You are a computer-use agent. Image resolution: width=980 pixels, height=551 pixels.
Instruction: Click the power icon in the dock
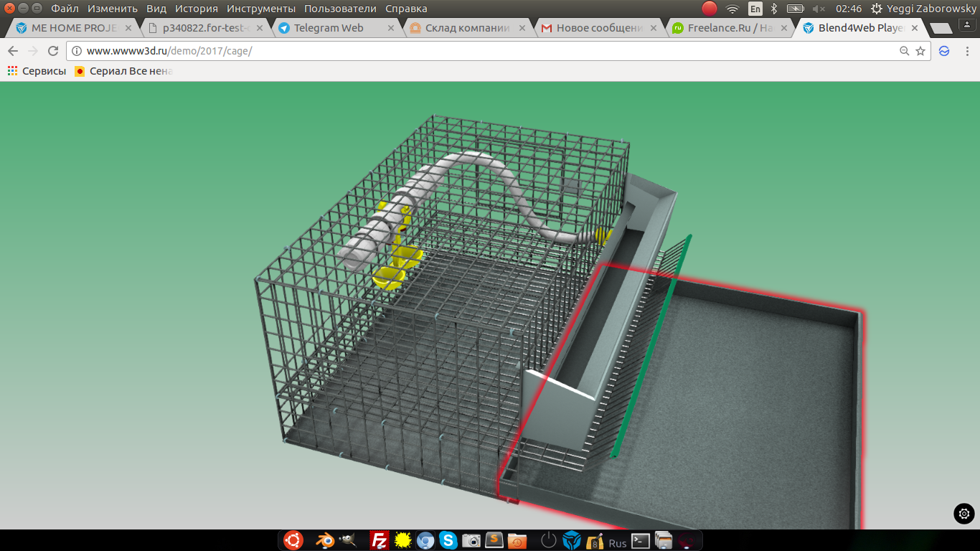[548, 540]
